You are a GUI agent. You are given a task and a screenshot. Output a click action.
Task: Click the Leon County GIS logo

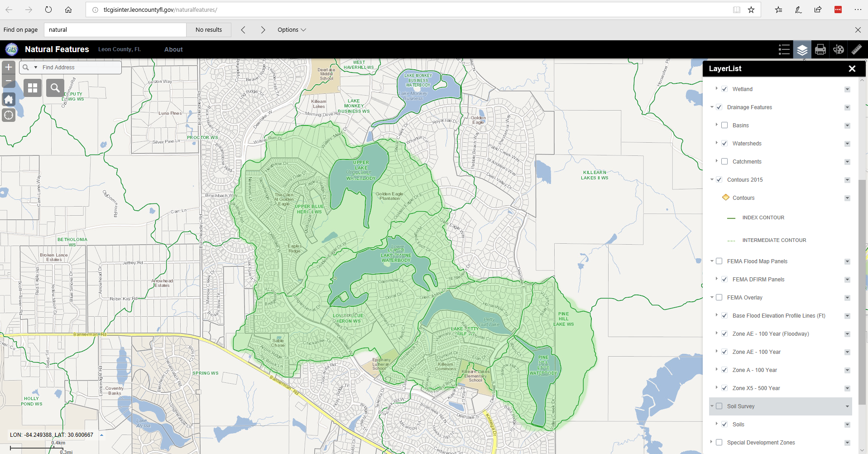(11, 49)
